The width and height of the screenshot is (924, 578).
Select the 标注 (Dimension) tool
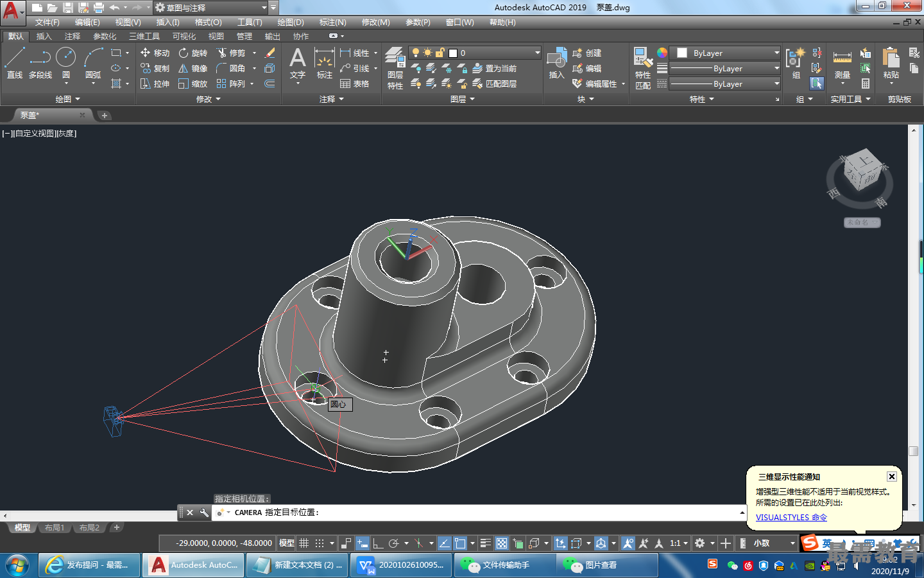point(325,63)
